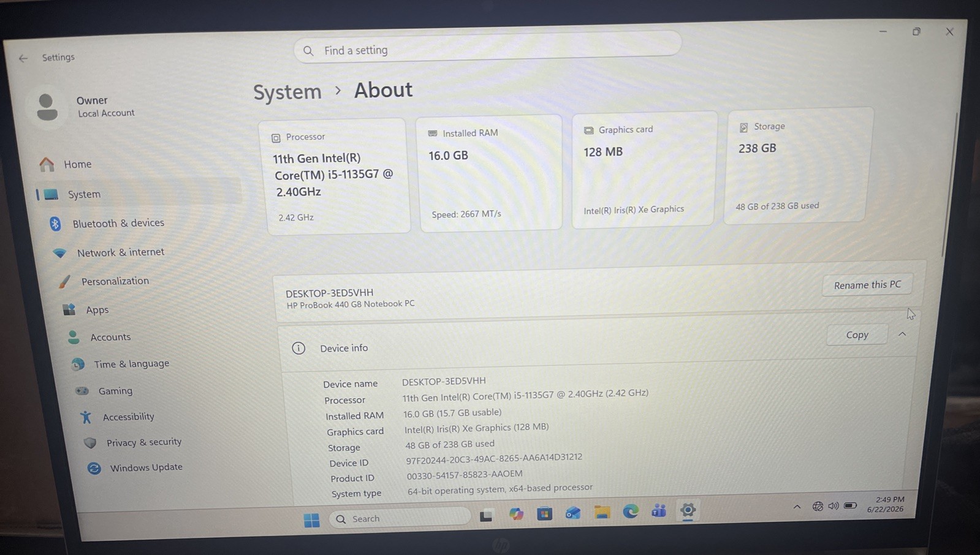This screenshot has height=555, width=980.
Task: Launch Microsoft Edge from the taskbar
Action: [x=630, y=511]
